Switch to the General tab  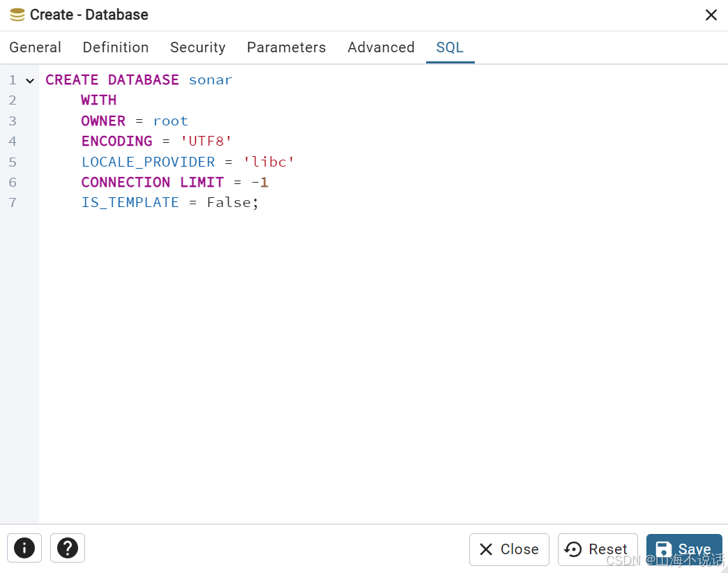tap(35, 47)
